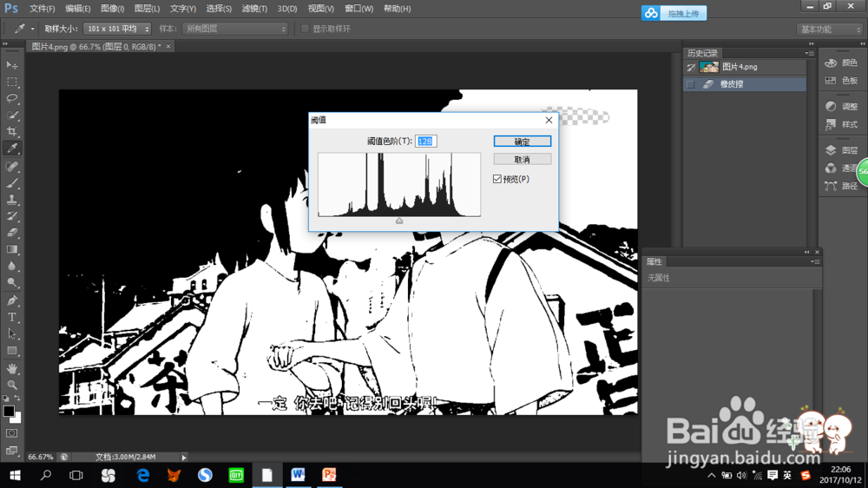Collapse the 属性 panel double-arrow
Viewport: 868px width, 488px height.
(806, 252)
